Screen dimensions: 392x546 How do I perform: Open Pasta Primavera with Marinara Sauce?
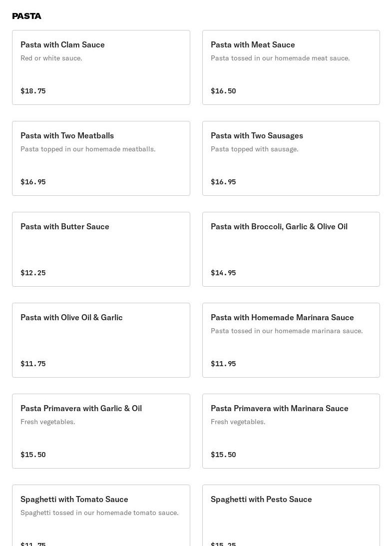[x=291, y=431]
